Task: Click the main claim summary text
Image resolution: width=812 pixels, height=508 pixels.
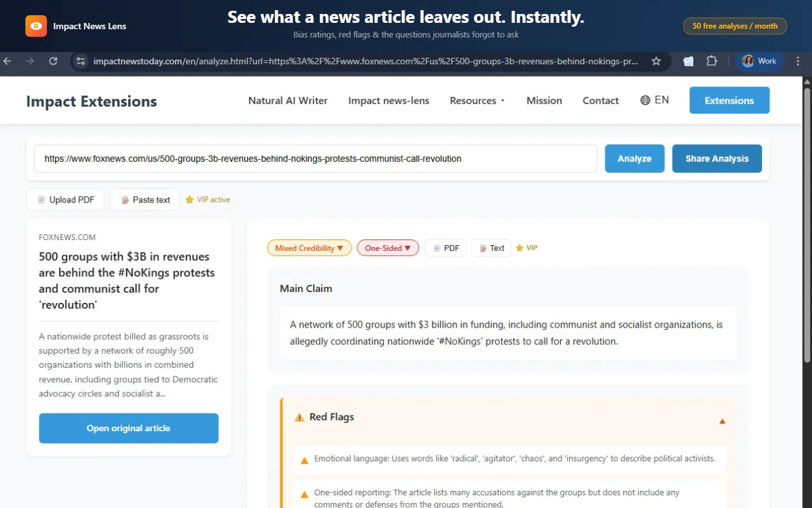Action: [x=506, y=333]
